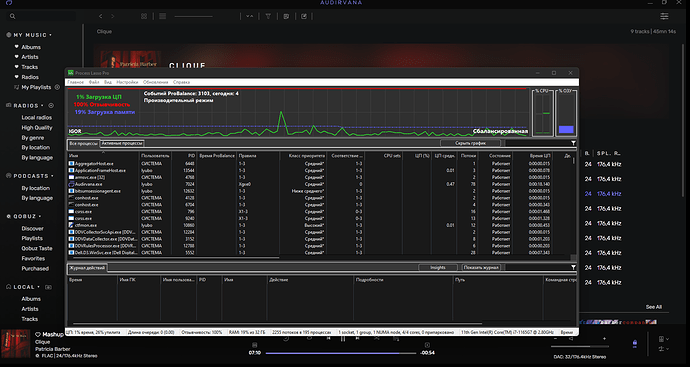Collapse the LOCAL section arrow
Screen dimensions: 690x367
tap(39, 287)
